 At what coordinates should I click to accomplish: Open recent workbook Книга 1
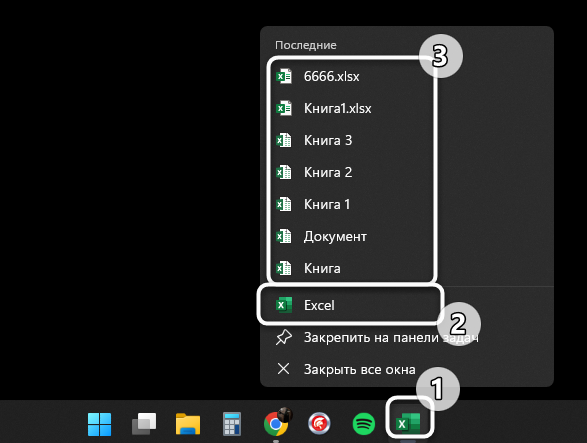pos(352,204)
